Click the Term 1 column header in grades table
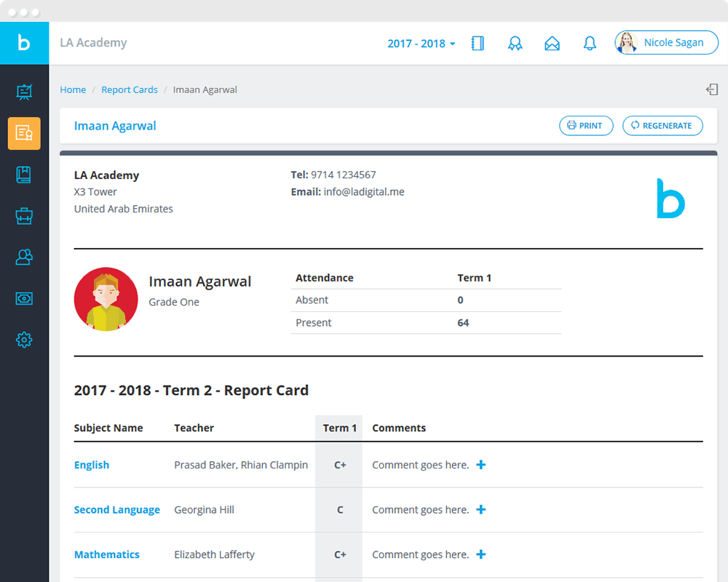The width and height of the screenshot is (728, 582). (340, 428)
